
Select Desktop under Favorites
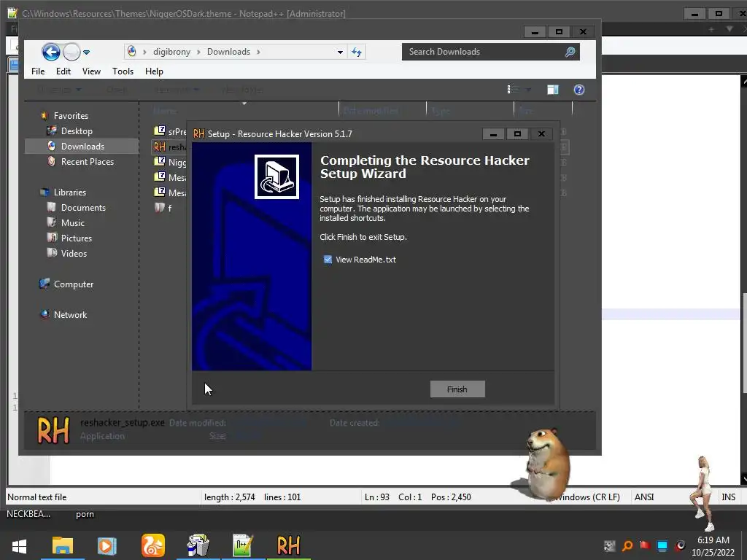coord(77,131)
